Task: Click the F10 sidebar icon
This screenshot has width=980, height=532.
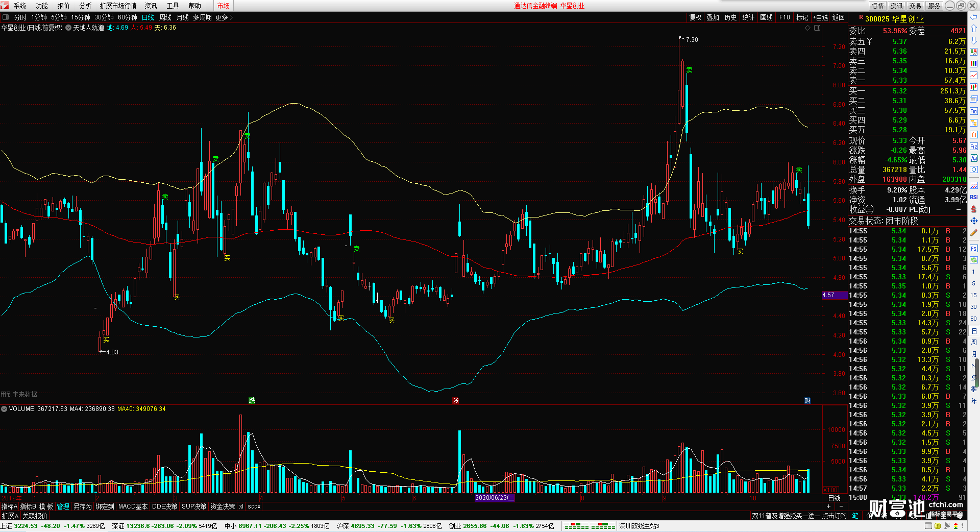Action: tap(974, 111)
